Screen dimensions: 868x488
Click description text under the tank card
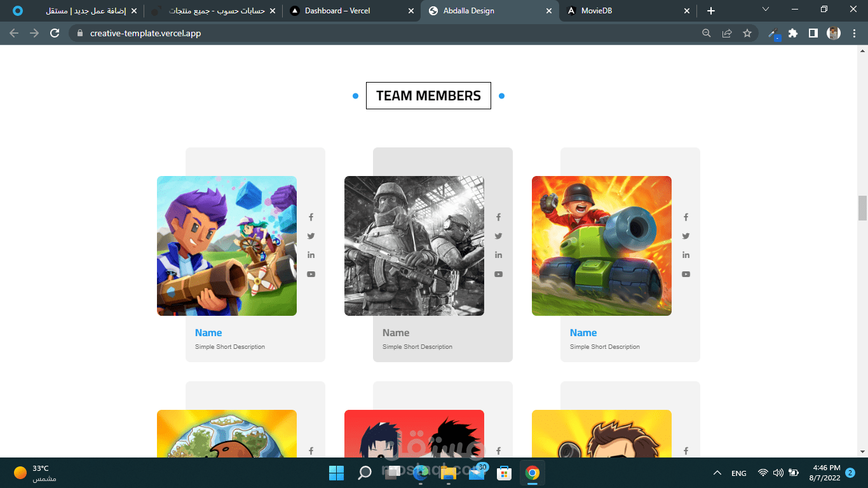point(605,347)
